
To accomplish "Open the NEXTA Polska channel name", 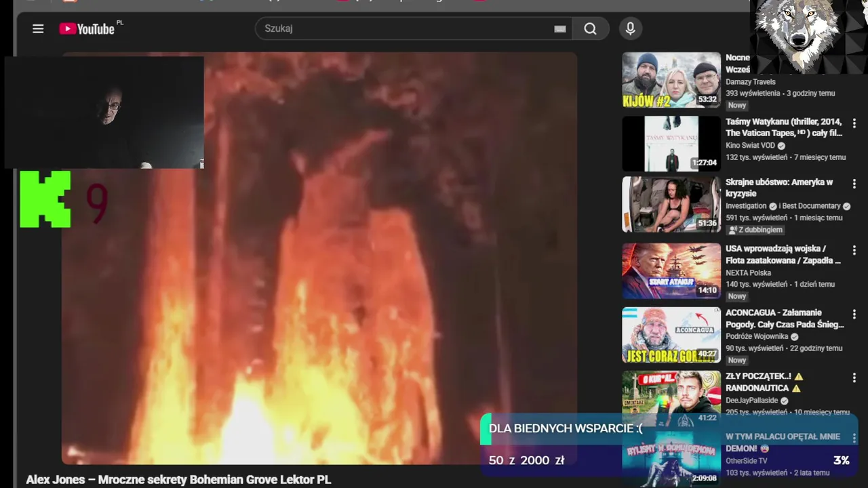I will tap(749, 272).
